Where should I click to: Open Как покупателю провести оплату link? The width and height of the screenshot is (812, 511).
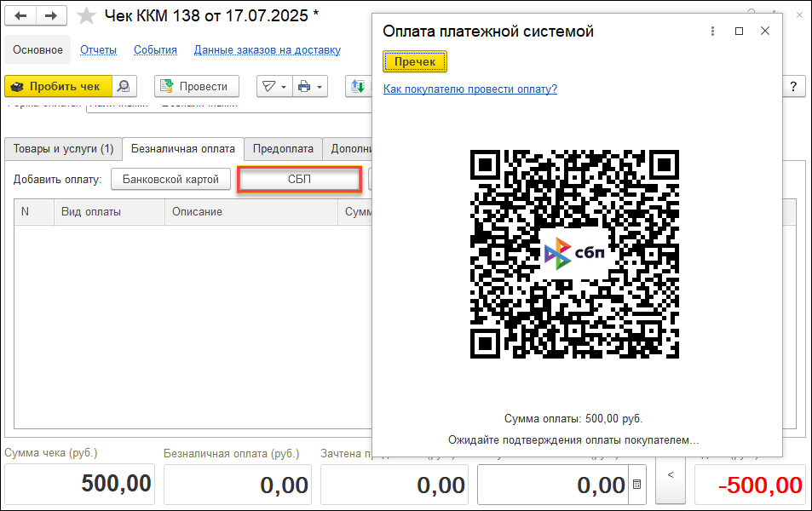point(470,89)
